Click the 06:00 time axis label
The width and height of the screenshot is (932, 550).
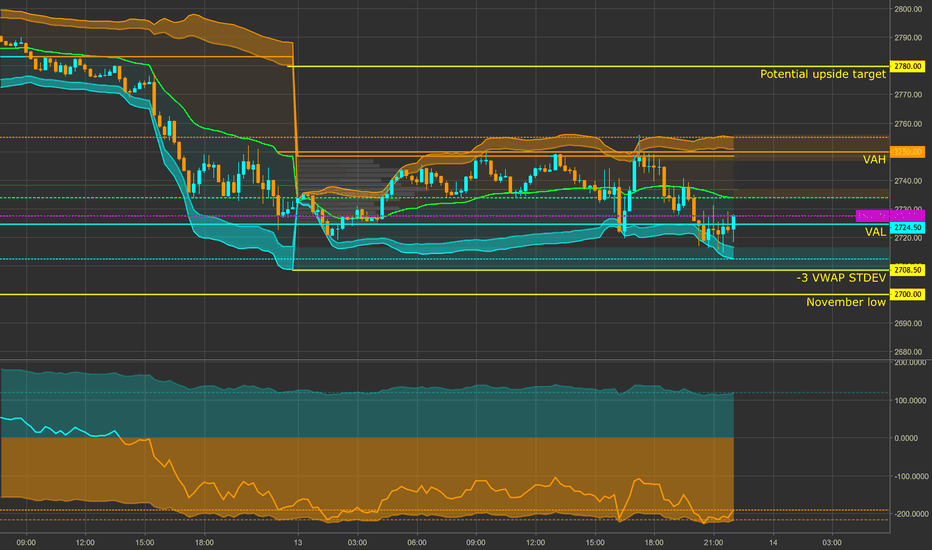pos(417,542)
